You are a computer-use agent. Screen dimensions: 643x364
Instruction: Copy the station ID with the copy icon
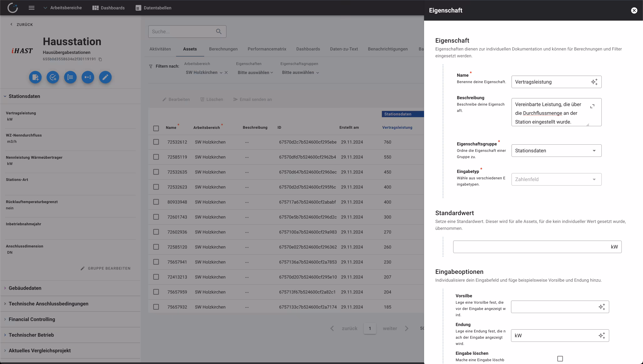100,59
